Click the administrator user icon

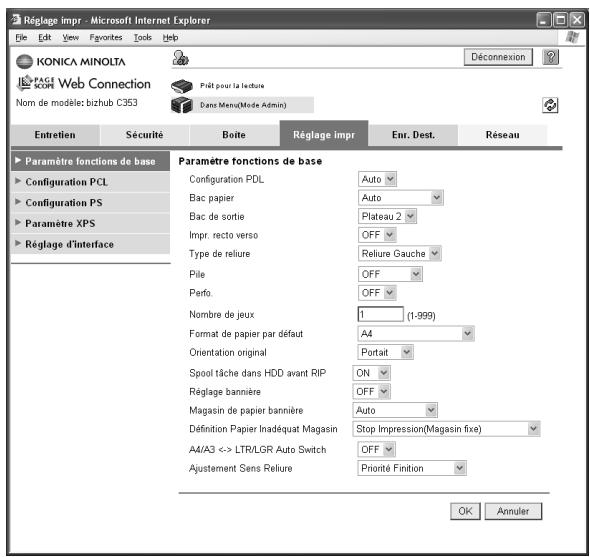click(181, 58)
